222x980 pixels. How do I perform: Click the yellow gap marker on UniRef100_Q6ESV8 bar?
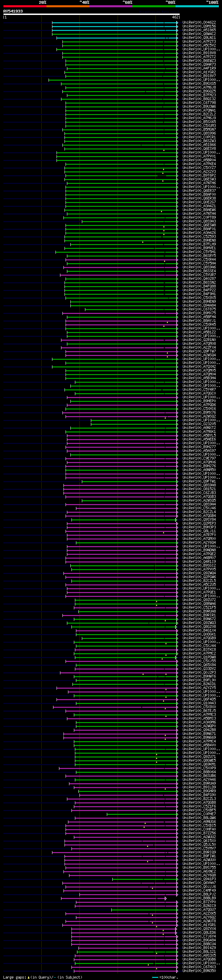point(164,150)
